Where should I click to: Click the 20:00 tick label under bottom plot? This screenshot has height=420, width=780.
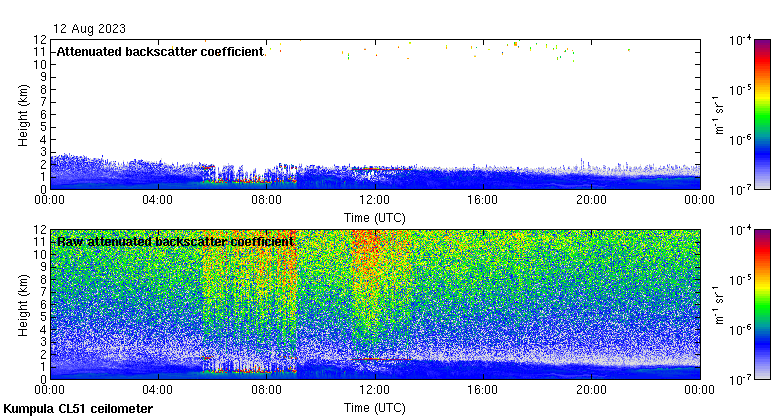click(591, 390)
